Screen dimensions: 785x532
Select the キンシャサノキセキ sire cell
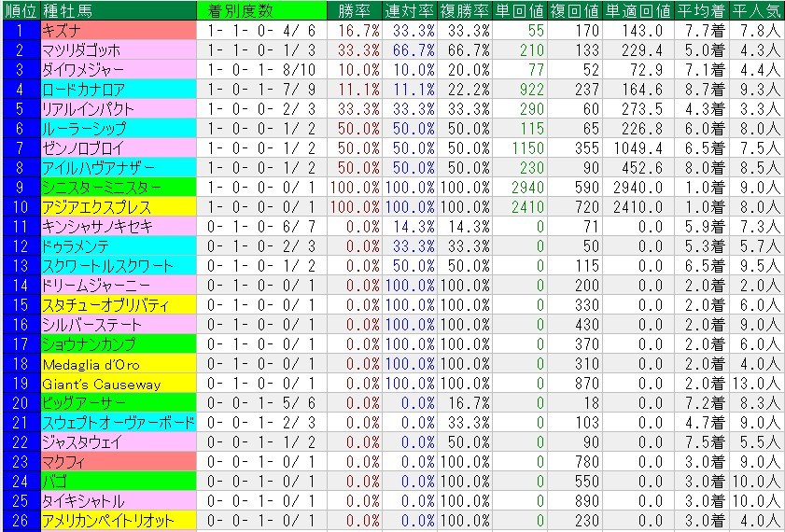click(119, 227)
